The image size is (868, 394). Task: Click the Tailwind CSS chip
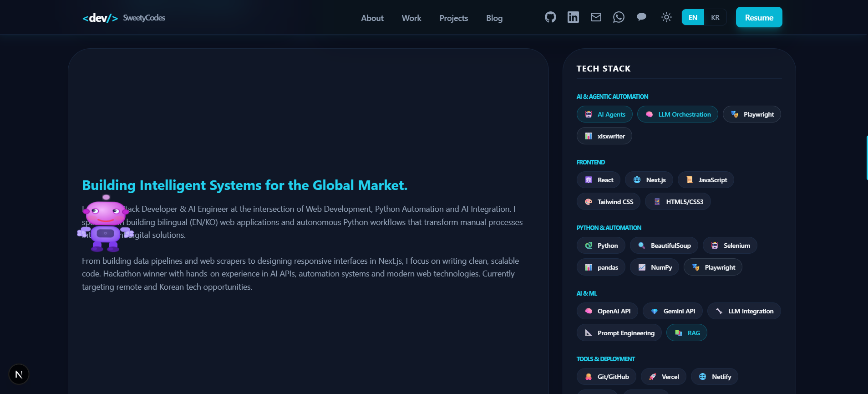pyautogui.click(x=608, y=202)
